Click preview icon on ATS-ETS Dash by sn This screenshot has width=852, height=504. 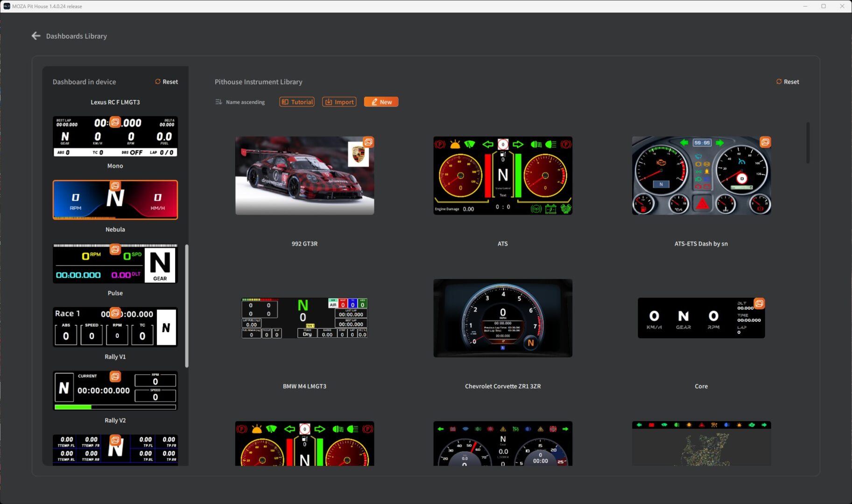(765, 142)
